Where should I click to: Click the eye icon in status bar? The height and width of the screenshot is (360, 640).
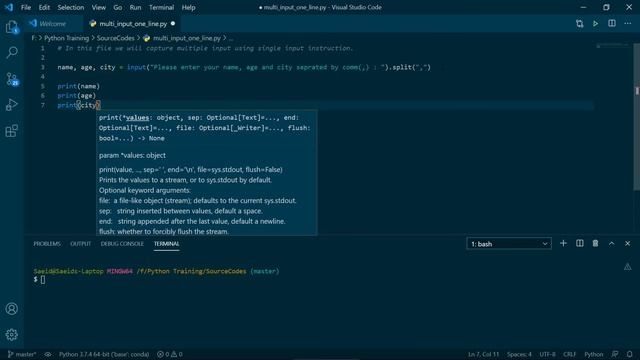[x=48, y=354]
